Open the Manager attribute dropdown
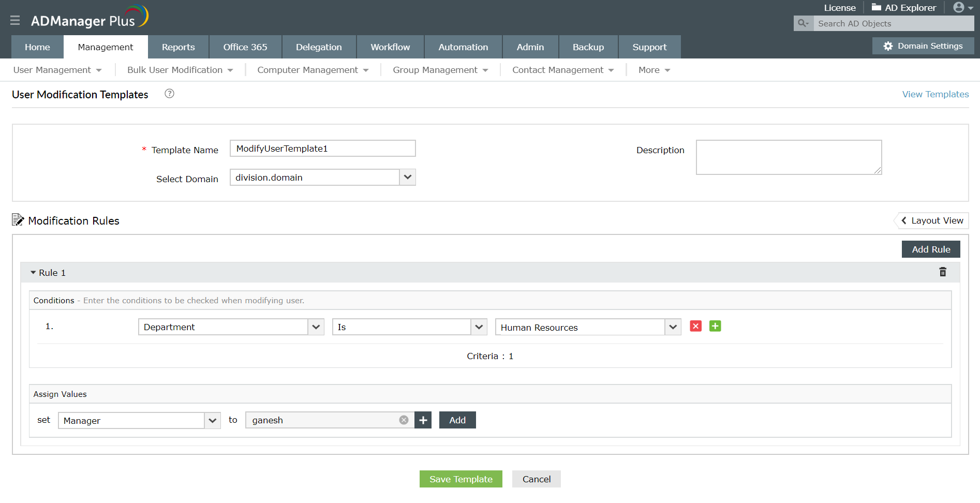Screen dimensions: 980x503 (x=213, y=420)
